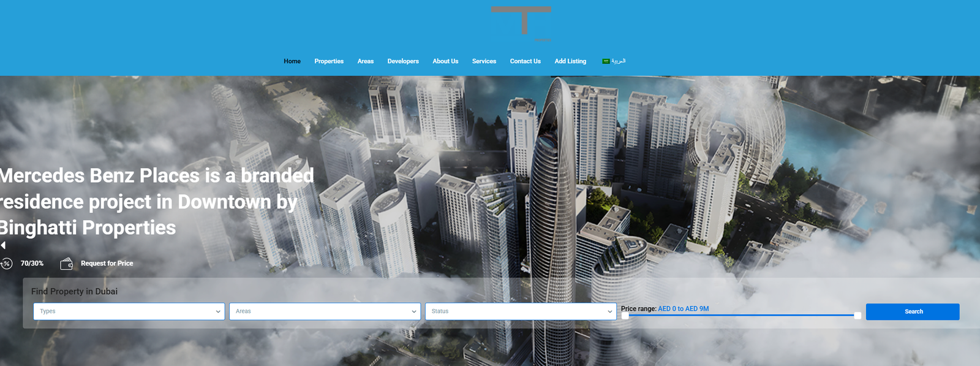
Task: Go to the Home menu item
Action: point(292,61)
